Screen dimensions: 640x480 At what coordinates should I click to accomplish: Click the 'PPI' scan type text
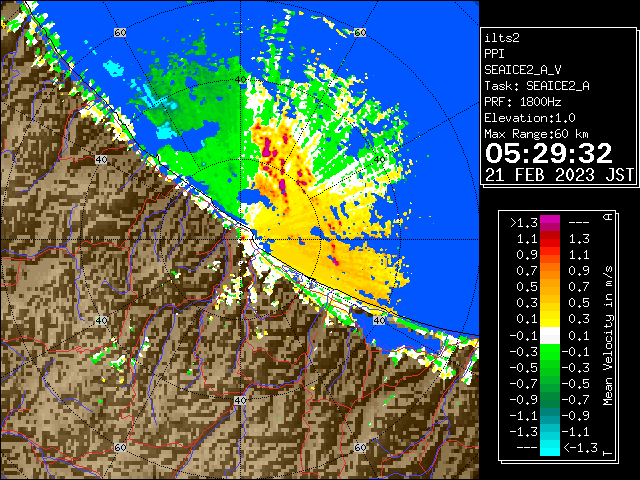494,54
